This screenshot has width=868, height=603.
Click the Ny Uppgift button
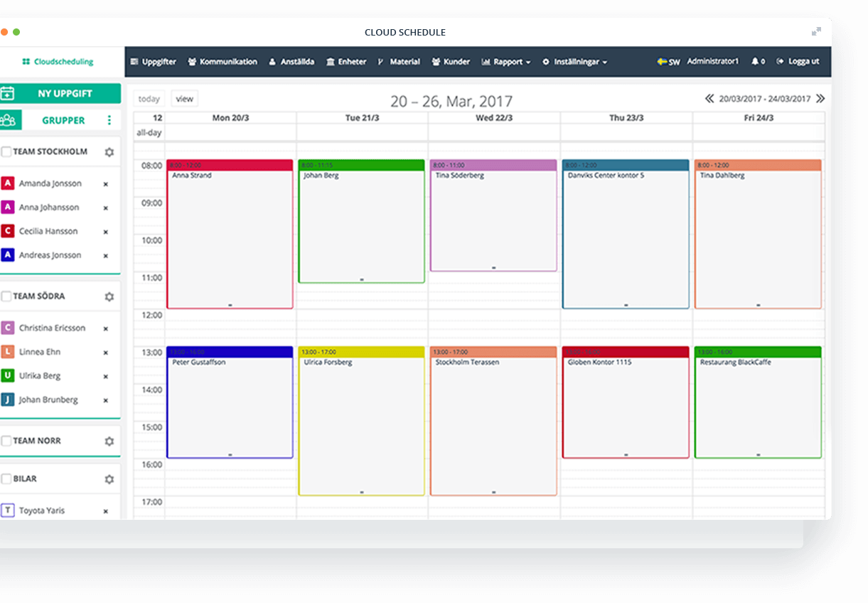(x=60, y=94)
